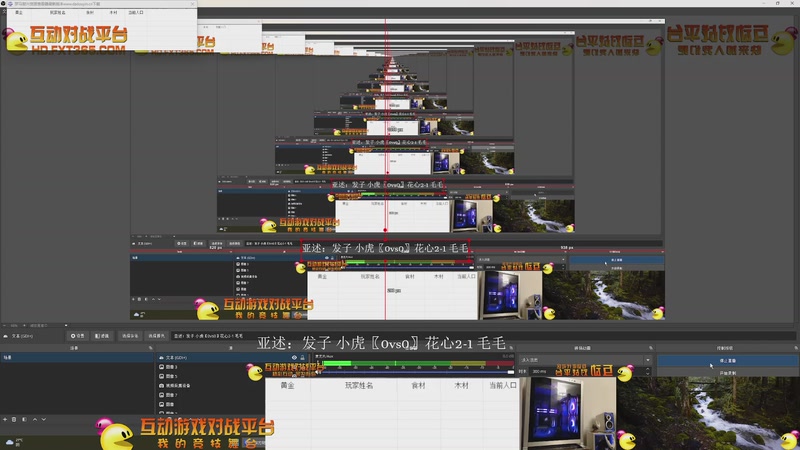Add a new scene with plus icon
800x450 pixels.
(x=5, y=419)
